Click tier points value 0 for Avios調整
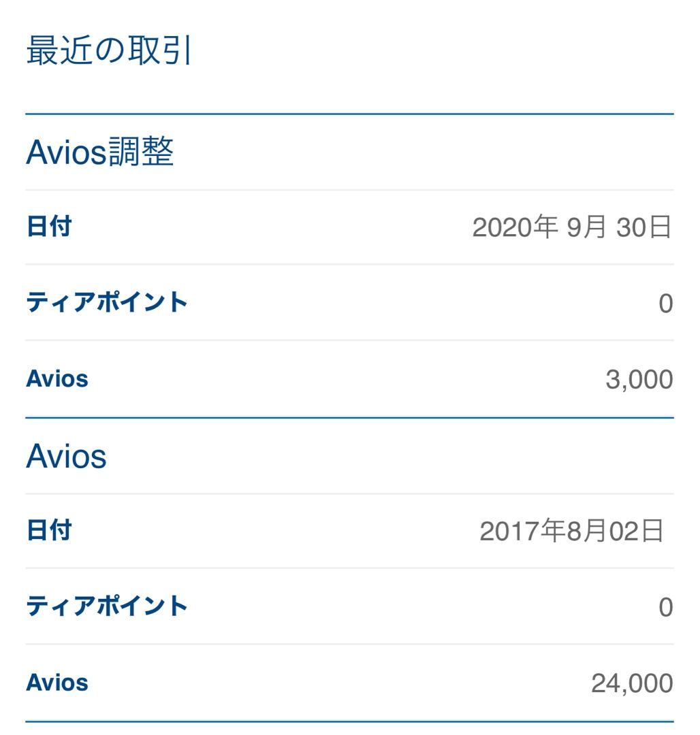 tap(665, 304)
